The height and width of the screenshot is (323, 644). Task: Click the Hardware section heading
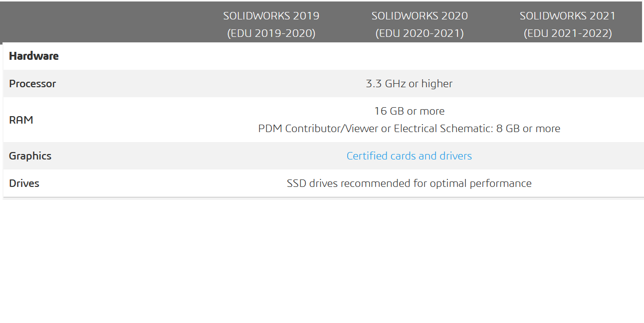tap(34, 56)
